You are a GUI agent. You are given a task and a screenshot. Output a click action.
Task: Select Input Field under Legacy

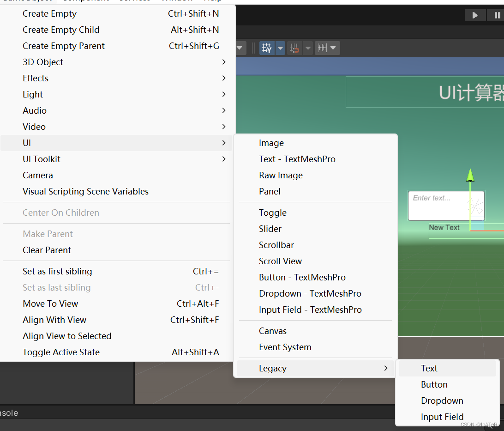pos(441,417)
